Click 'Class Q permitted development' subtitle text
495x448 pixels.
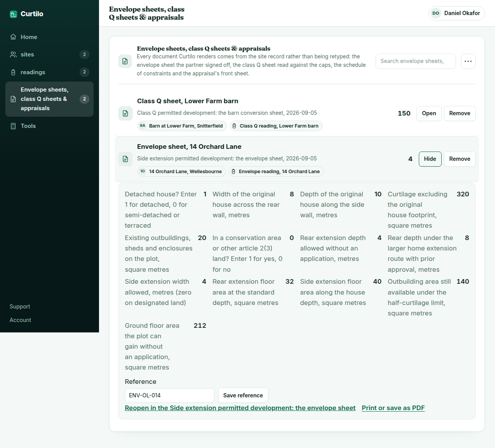click(227, 113)
